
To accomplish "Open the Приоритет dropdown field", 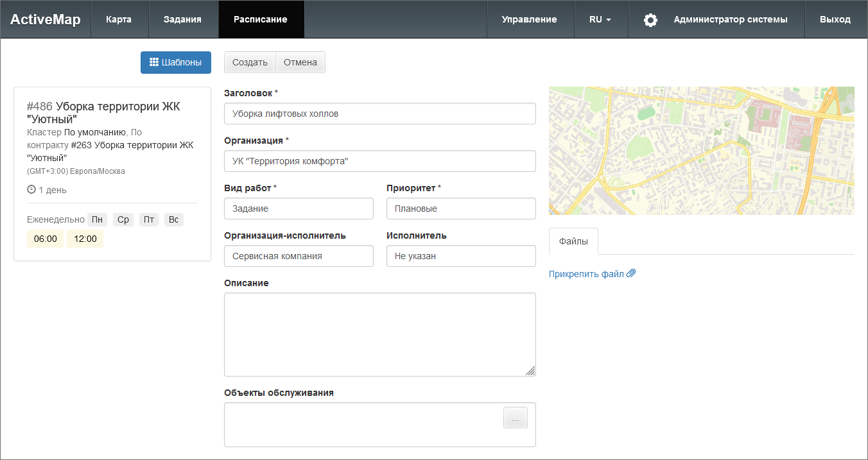I will pyautogui.click(x=460, y=209).
